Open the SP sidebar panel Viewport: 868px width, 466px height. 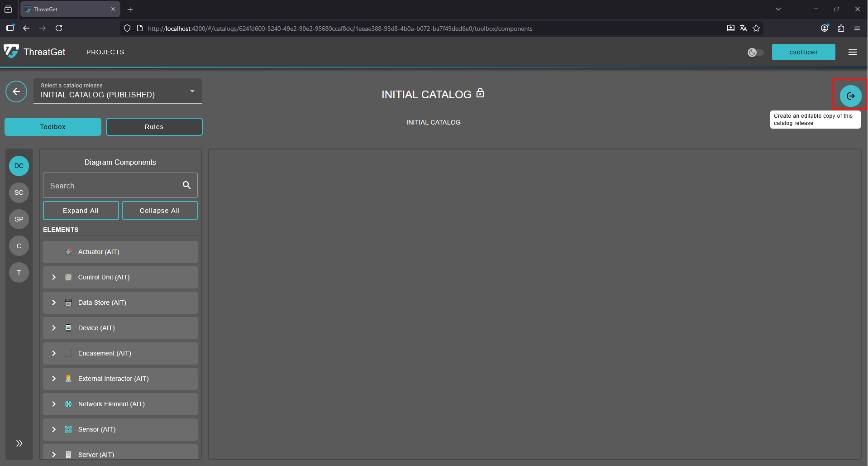coord(19,219)
